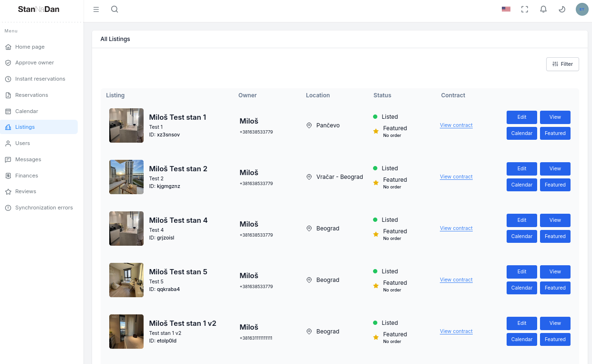592x364 pixels.
Task: View Miloš Test stan 1 listing
Action: (555, 117)
